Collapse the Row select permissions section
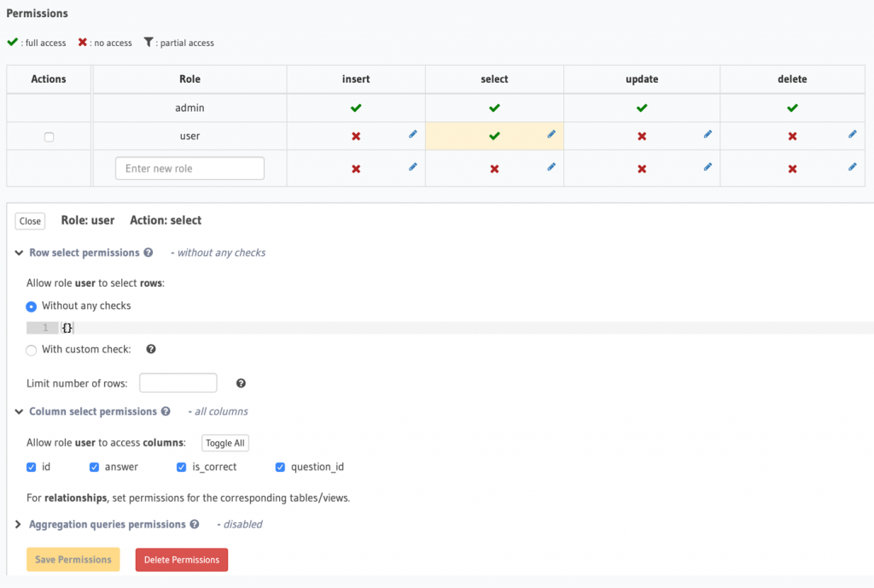The image size is (874, 588). click(x=19, y=253)
